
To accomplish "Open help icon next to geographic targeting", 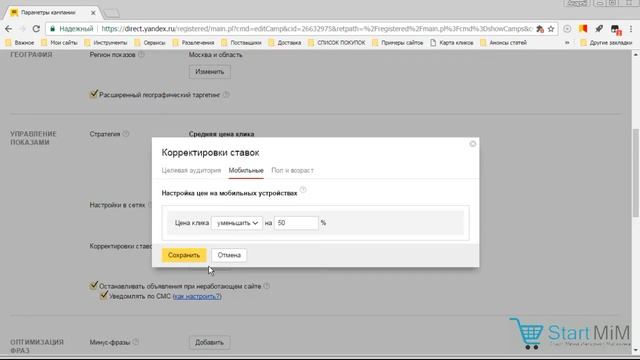I will click(226, 94).
